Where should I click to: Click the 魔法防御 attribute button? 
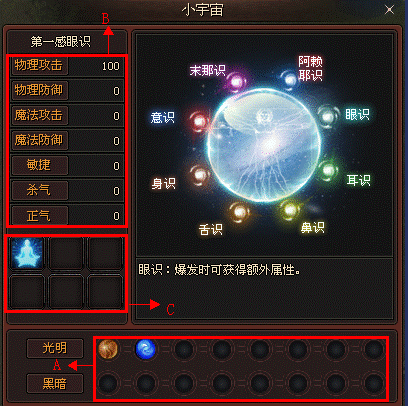[x=39, y=140]
